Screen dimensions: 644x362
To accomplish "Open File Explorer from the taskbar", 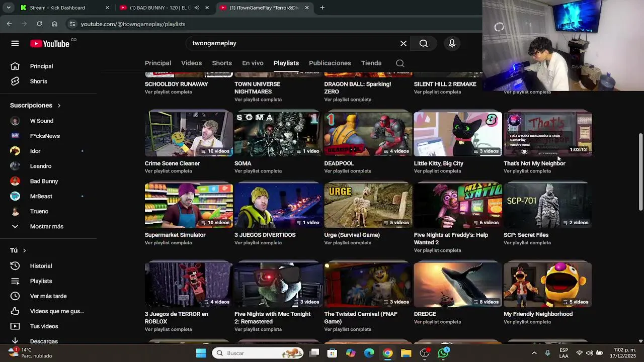I will point(406,353).
